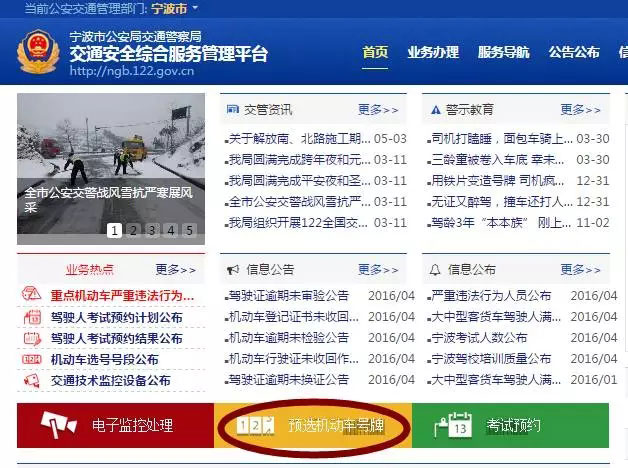This screenshot has width=628, height=468.
Task: Open the 宁波市 department dropdown
Action: (174, 8)
